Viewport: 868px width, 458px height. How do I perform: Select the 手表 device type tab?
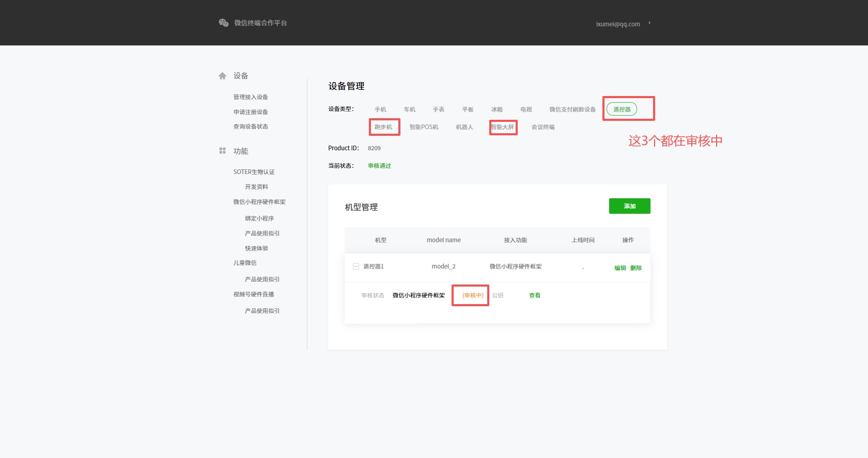[439, 109]
